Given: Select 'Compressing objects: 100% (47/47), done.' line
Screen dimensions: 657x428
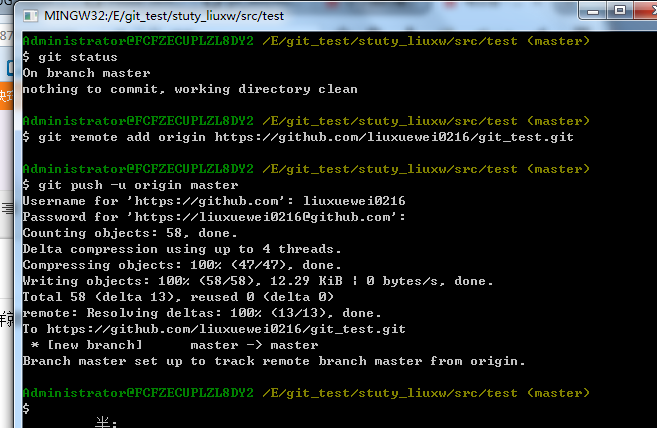Looking at the screenshot, I should pos(182,265).
